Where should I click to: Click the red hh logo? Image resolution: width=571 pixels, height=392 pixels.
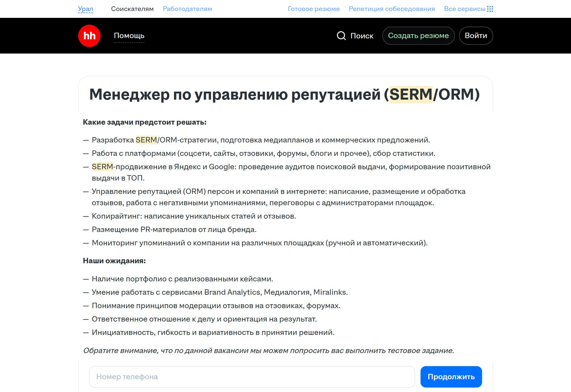[x=89, y=36]
